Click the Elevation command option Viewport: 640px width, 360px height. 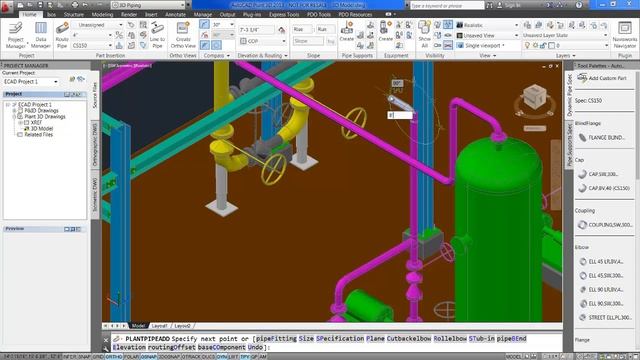click(129, 347)
